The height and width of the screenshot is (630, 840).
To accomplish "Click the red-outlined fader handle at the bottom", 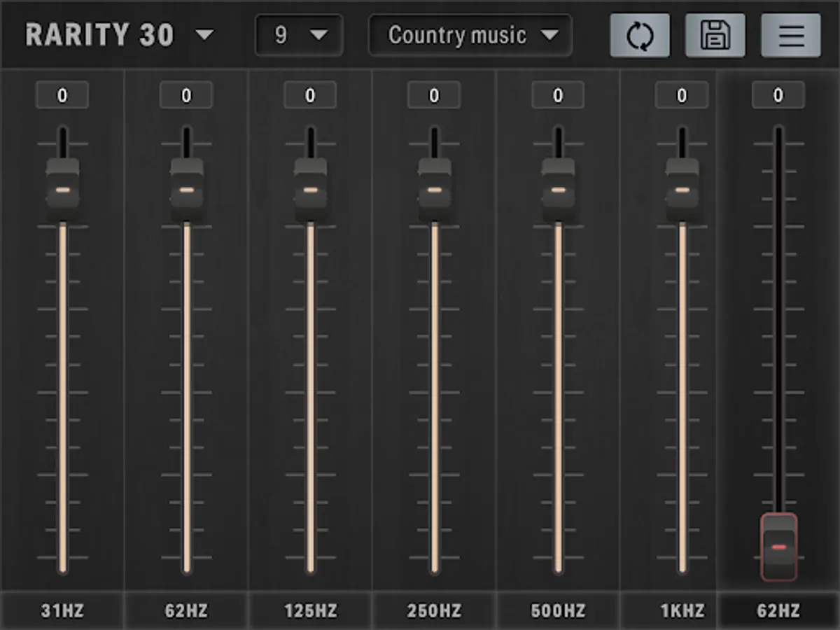I will pos(778,547).
